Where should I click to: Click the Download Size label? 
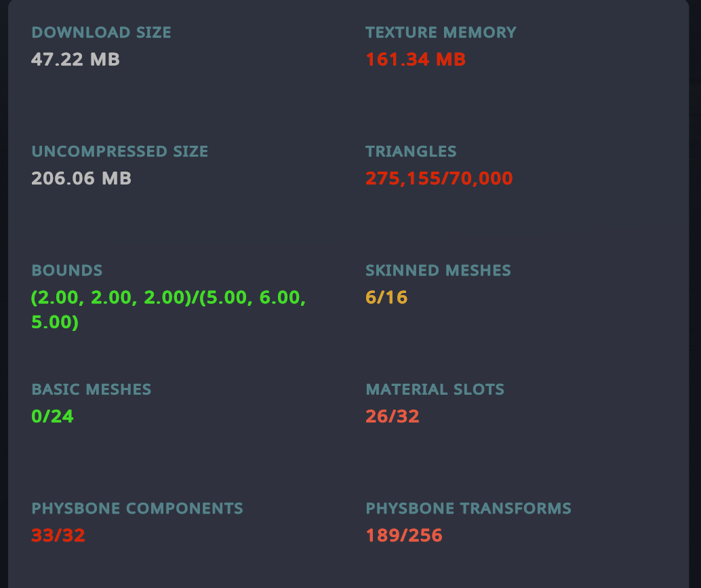[102, 32]
